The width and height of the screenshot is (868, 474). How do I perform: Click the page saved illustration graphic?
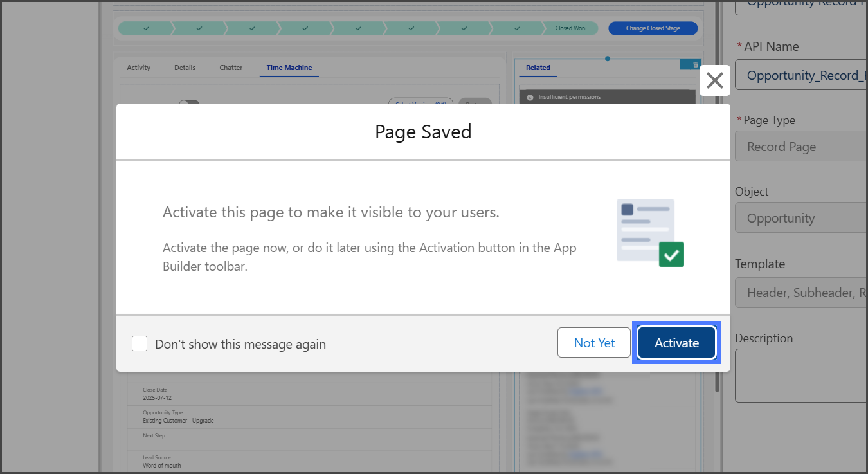point(650,232)
